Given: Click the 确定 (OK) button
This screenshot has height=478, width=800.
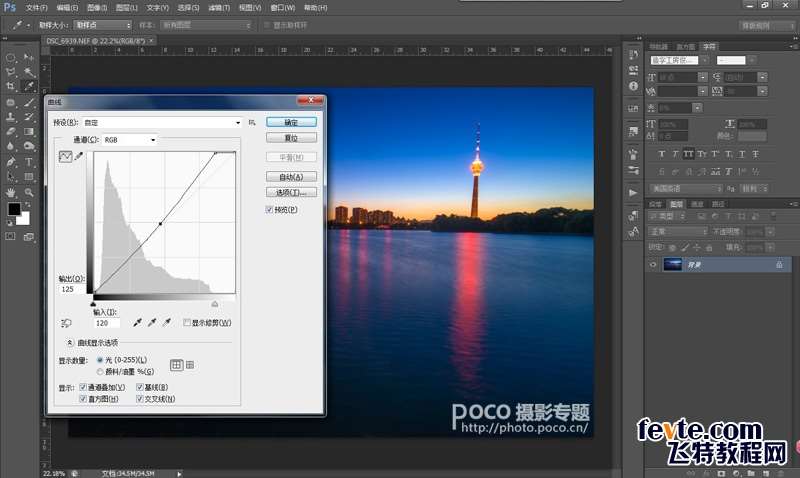Looking at the screenshot, I should point(291,122).
